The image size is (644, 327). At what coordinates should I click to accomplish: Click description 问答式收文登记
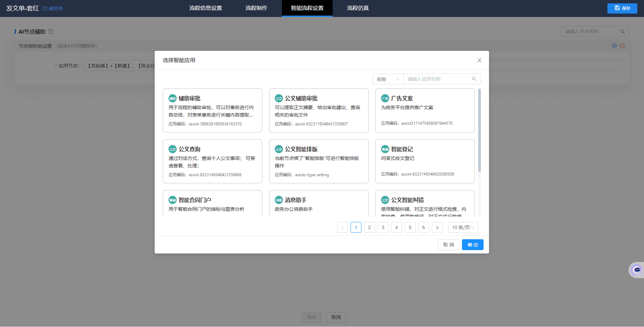click(398, 158)
